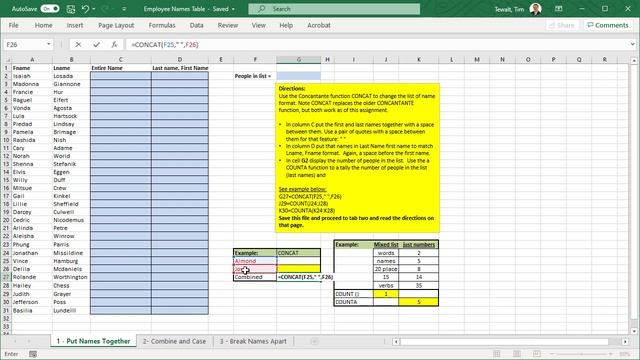The height and width of the screenshot is (360, 640).
Task: Open the Page Layout tab
Action: (x=116, y=25)
